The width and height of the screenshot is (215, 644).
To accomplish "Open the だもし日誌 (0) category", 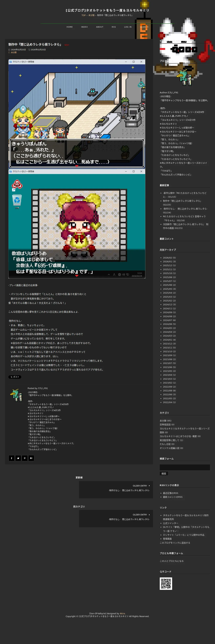I will coord(167,444).
